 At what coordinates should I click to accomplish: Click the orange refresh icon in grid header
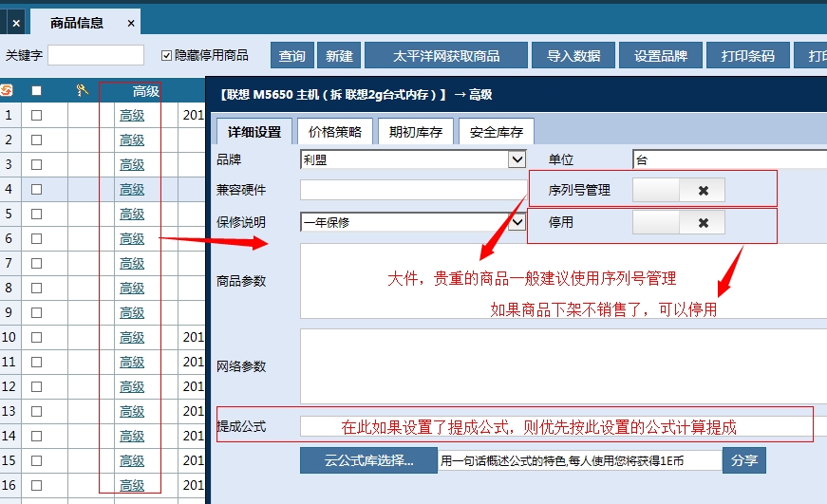(6, 91)
